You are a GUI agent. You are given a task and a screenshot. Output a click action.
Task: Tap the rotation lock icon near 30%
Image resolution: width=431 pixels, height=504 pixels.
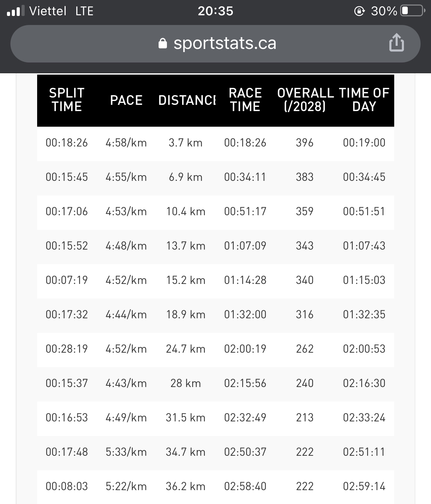[359, 11]
